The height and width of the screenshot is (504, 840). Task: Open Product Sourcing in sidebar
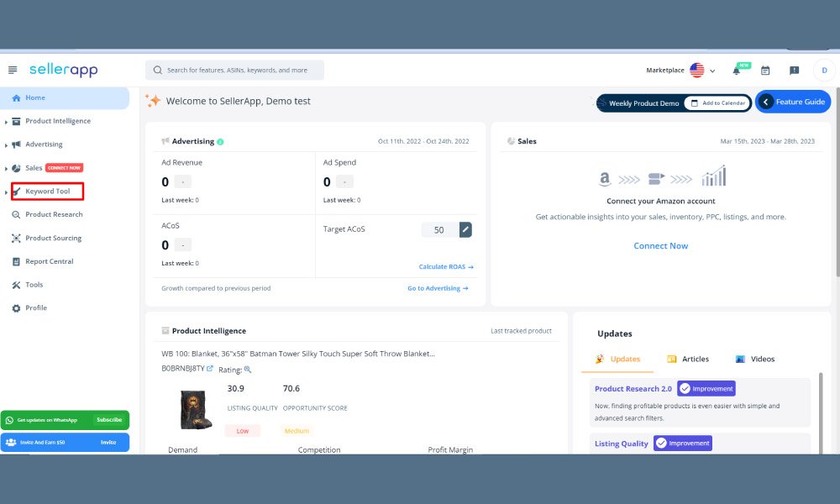click(x=53, y=238)
